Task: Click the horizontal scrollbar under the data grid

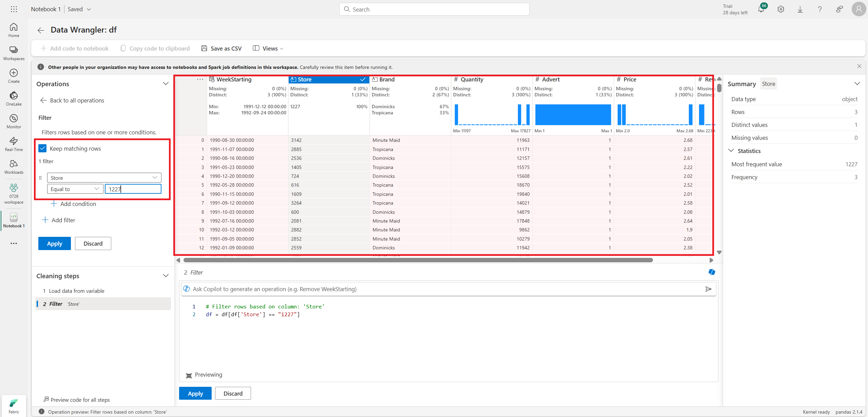Action: pos(418,260)
